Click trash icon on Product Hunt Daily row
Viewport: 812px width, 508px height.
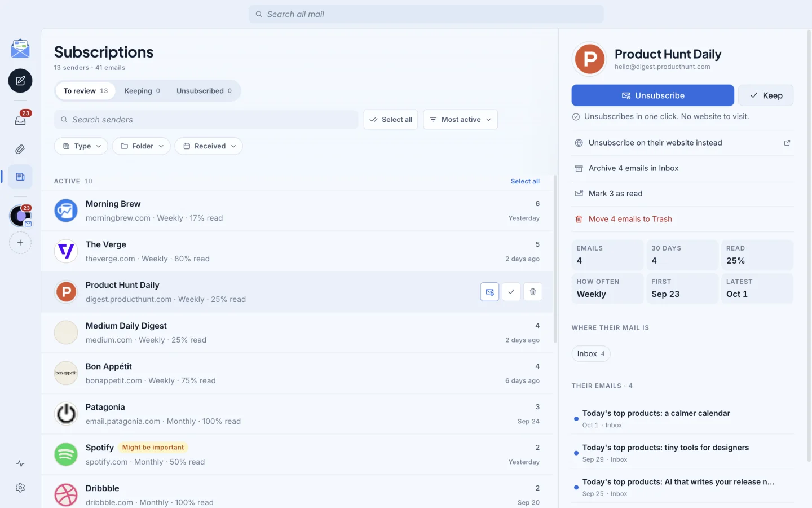point(533,292)
